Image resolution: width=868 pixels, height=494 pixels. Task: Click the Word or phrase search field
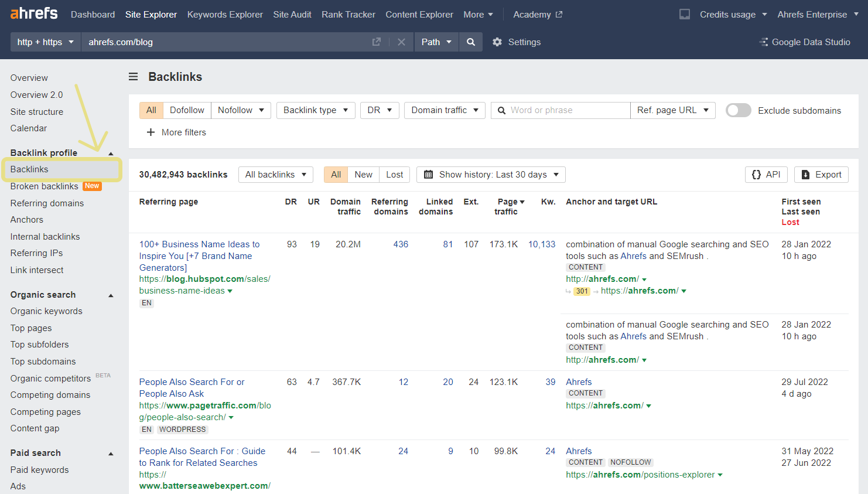[561, 110]
